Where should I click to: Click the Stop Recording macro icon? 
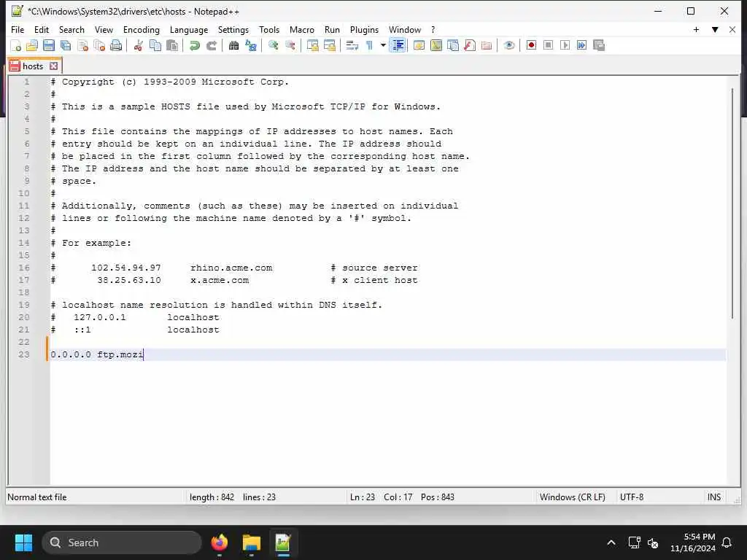point(549,45)
